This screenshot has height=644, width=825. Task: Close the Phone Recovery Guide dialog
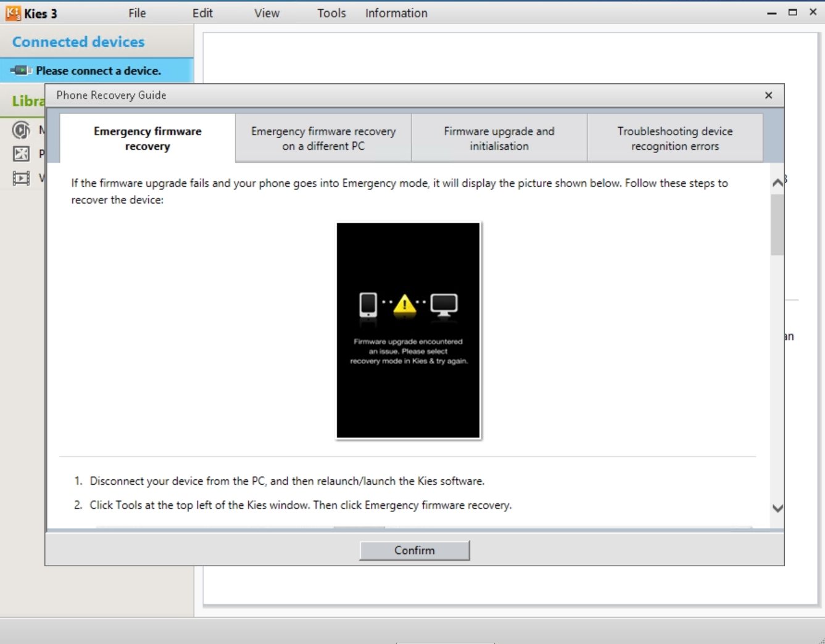point(768,95)
